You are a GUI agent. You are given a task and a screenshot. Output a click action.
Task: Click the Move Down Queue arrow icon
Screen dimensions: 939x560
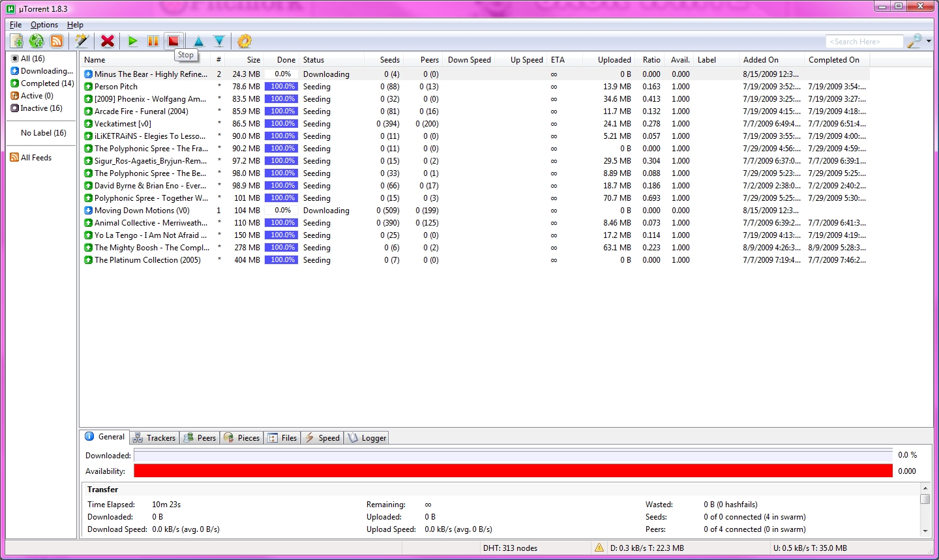[x=219, y=41]
